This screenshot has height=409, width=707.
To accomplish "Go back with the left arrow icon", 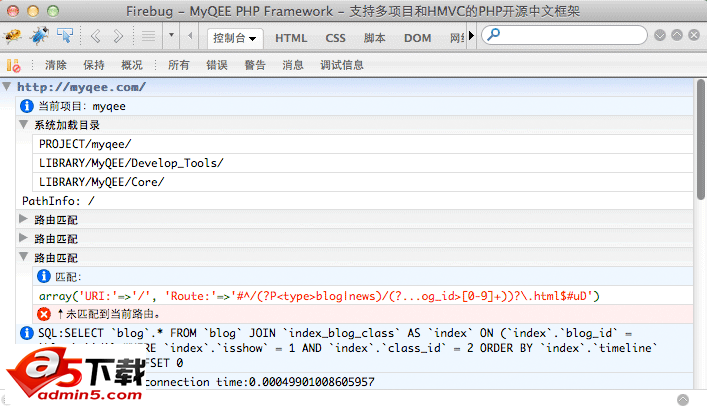I will tap(96, 37).
